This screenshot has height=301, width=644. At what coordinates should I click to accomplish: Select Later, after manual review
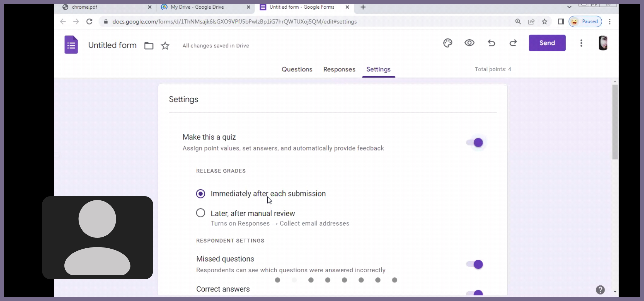click(200, 213)
